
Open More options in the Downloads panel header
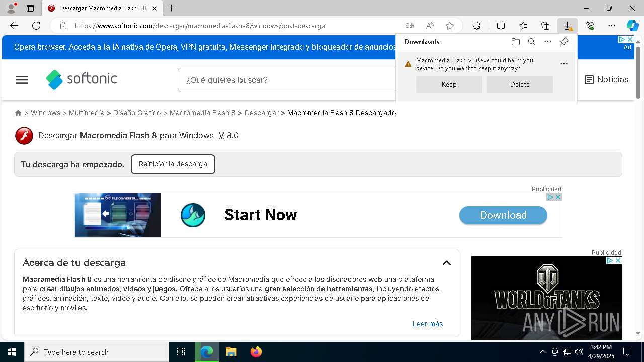(x=548, y=42)
